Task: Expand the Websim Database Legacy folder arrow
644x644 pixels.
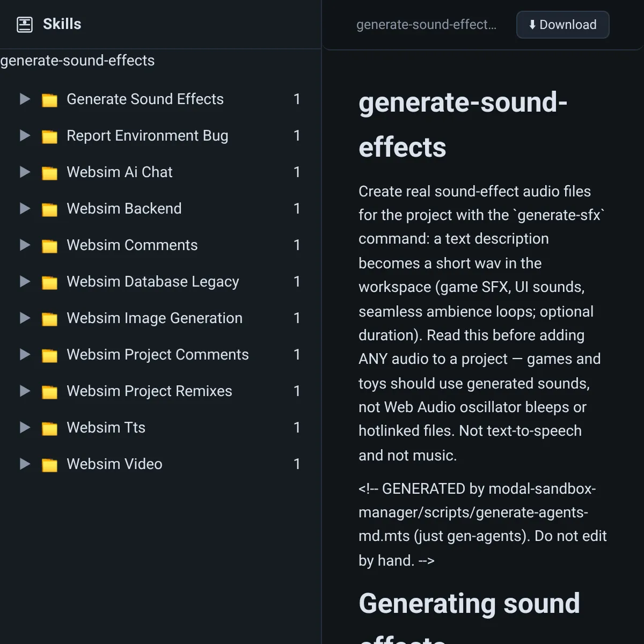Action: point(25,281)
